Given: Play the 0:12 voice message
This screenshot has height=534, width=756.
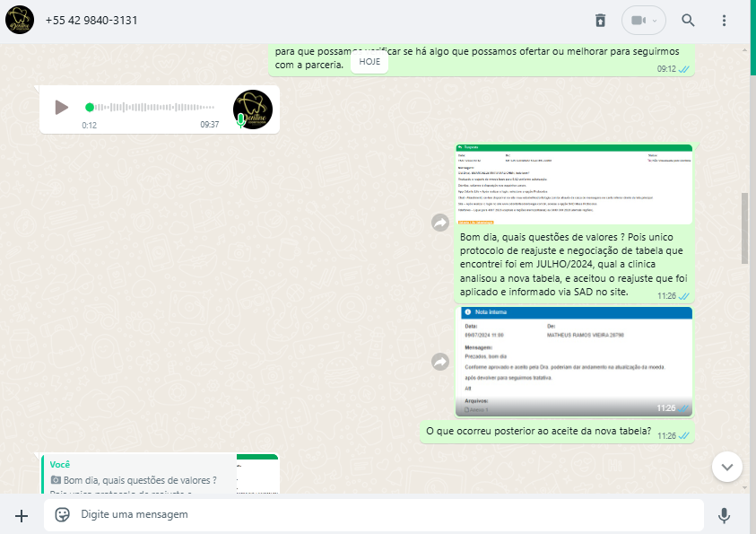Looking at the screenshot, I should (61, 107).
